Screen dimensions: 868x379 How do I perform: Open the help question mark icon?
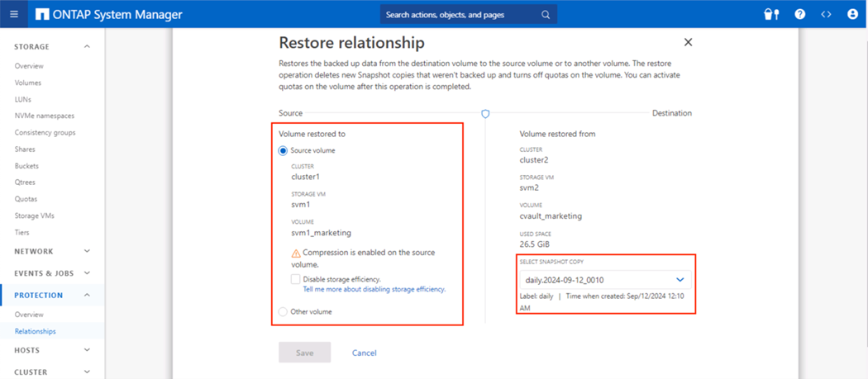point(799,14)
